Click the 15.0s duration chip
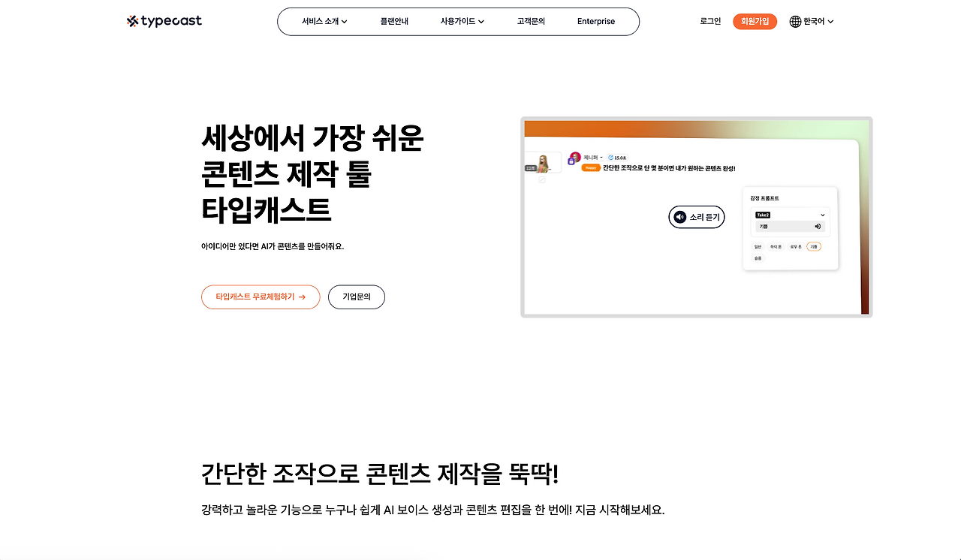961x560 pixels. (x=619, y=158)
